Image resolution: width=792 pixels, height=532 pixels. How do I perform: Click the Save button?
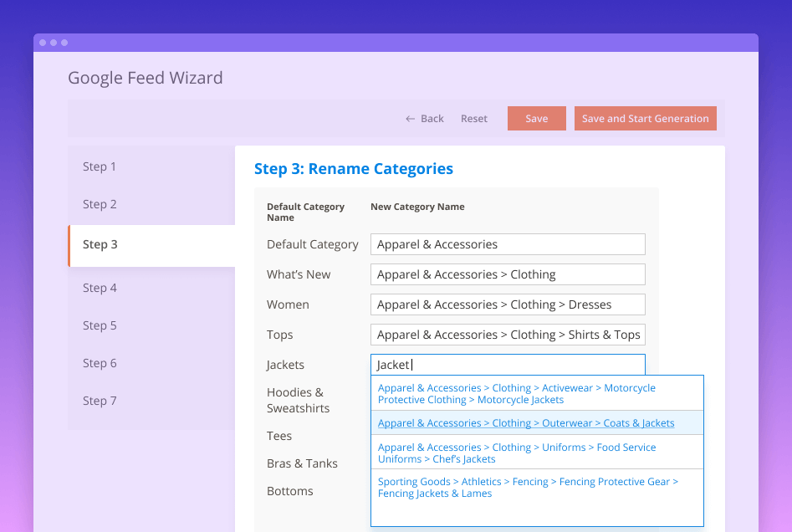(x=536, y=118)
